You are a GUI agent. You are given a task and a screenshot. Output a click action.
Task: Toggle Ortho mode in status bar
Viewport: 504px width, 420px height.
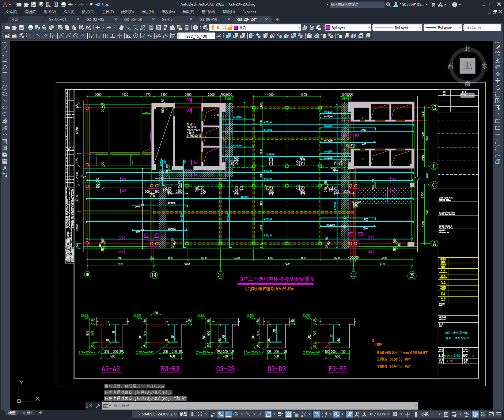click(x=228, y=414)
